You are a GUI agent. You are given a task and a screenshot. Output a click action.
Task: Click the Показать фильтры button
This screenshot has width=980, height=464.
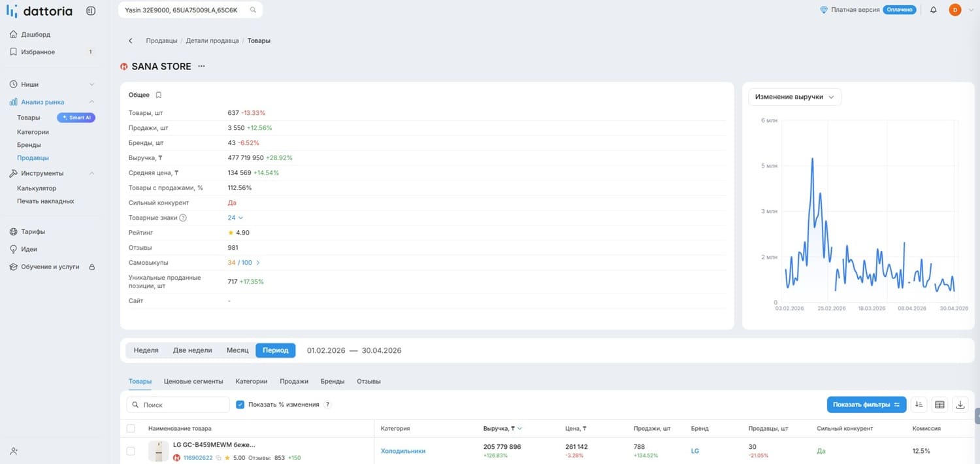click(x=866, y=405)
